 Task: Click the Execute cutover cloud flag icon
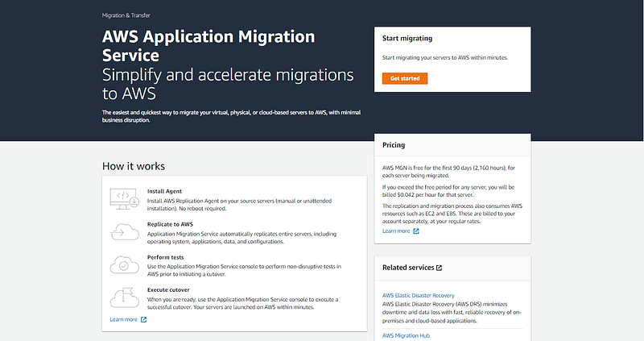coord(125,297)
